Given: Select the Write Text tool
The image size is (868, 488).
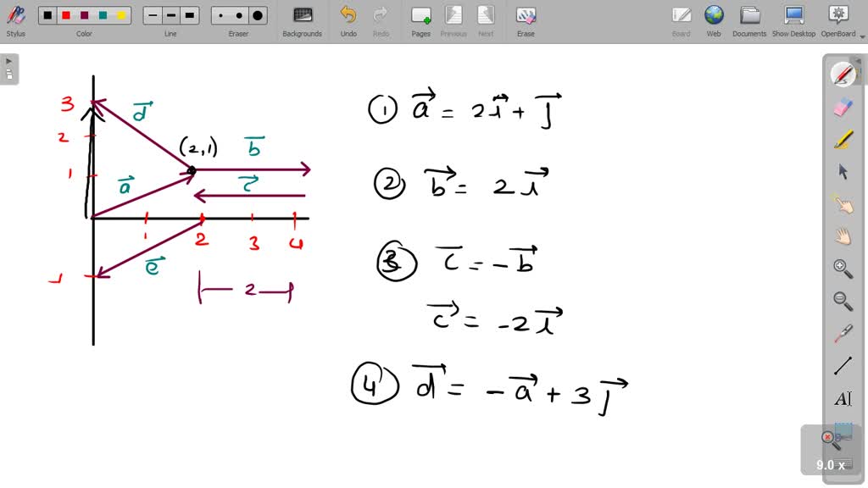Looking at the screenshot, I should click(x=843, y=398).
